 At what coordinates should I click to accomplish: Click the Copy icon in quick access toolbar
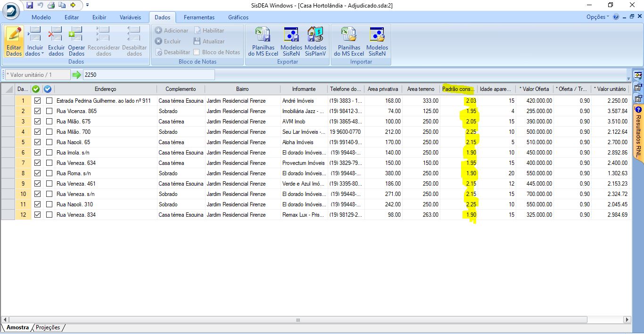(62, 5)
